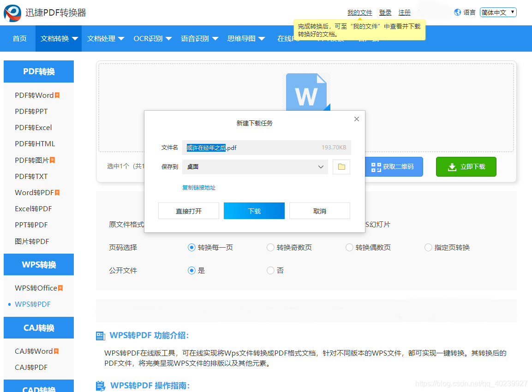Click the WPS转PDF 操作指南 notepad icon

(101, 386)
